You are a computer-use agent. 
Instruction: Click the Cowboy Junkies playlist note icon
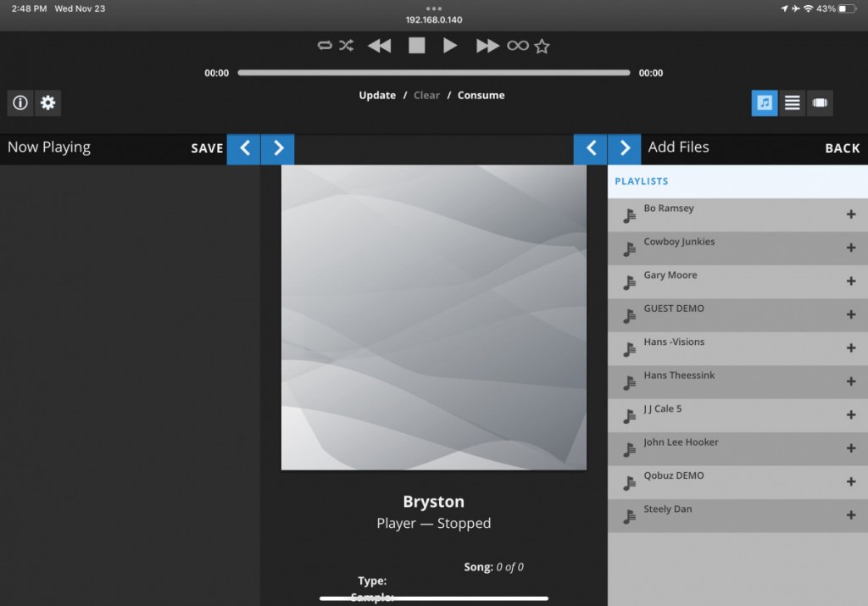tap(630, 249)
